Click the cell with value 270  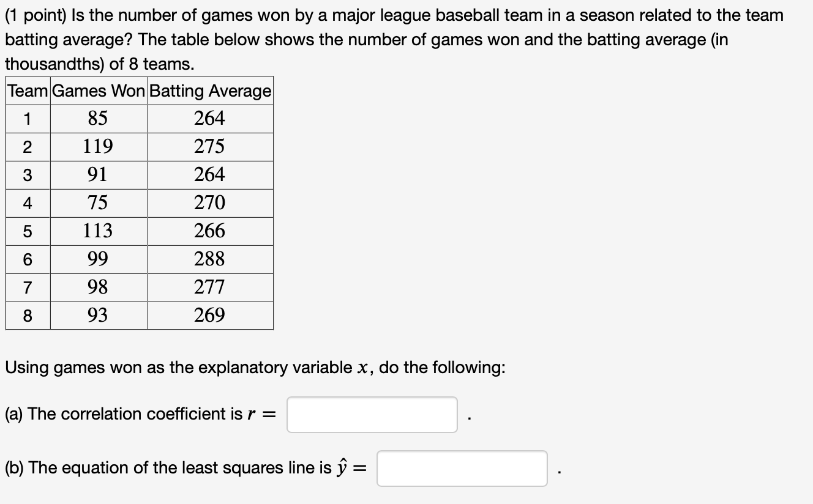pos(210,202)
